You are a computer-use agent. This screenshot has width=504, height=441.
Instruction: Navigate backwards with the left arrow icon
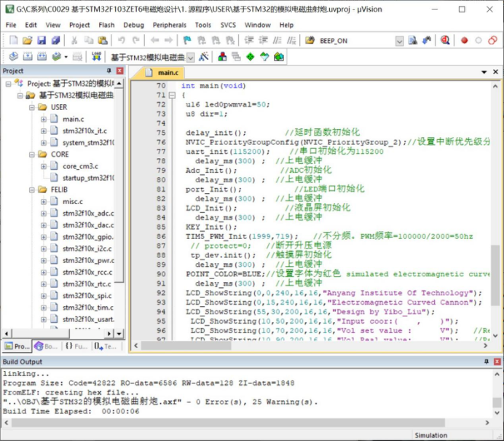click(x=154, y=40)
